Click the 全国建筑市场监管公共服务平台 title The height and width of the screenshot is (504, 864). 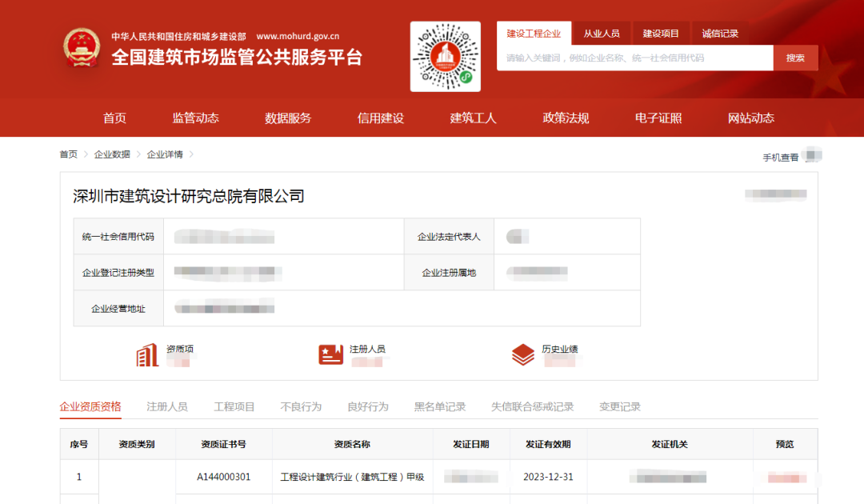237,58
